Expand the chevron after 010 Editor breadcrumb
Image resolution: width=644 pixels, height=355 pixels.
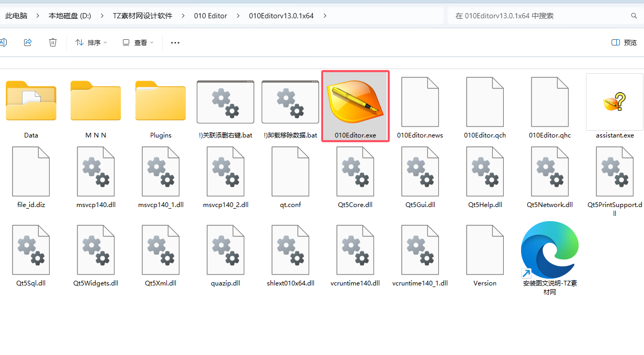click(238, 16)
